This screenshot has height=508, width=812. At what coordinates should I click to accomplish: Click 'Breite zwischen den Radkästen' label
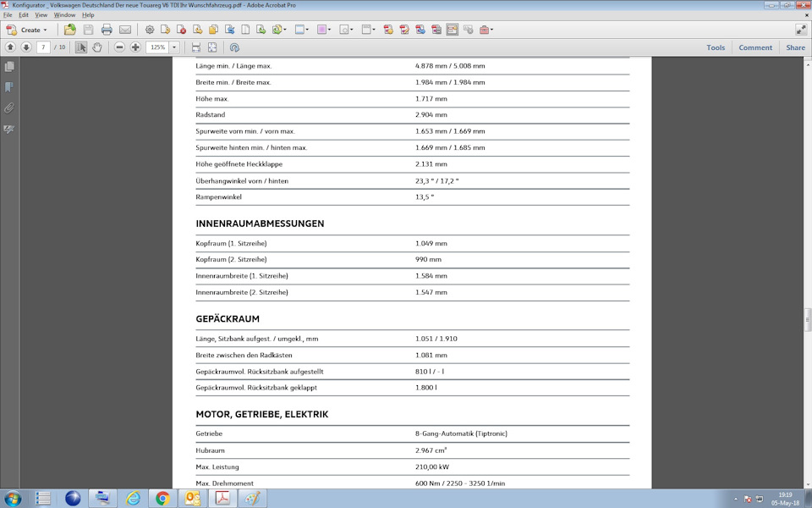tap(244, 355)
